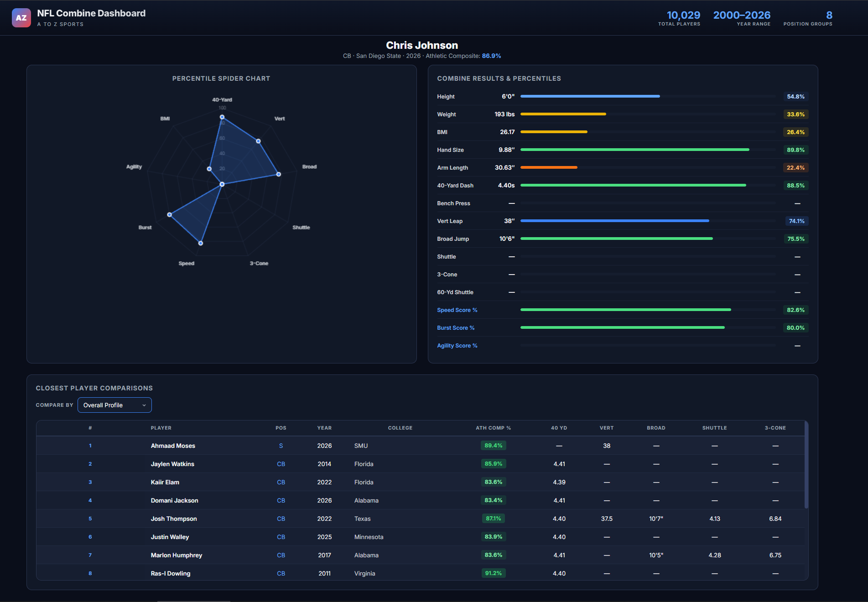Click Burst Score % label
Image resolution: width=868 pixels, height=602 pixels.
[x=456, y=328]
